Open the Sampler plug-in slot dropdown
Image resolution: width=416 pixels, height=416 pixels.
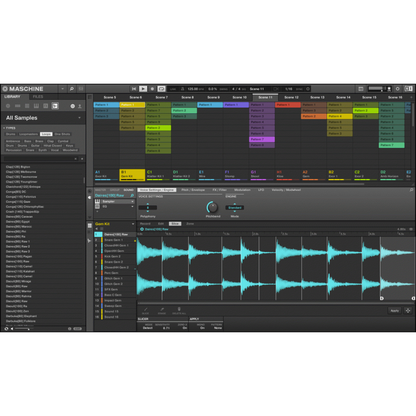click(x=132, y=202)
